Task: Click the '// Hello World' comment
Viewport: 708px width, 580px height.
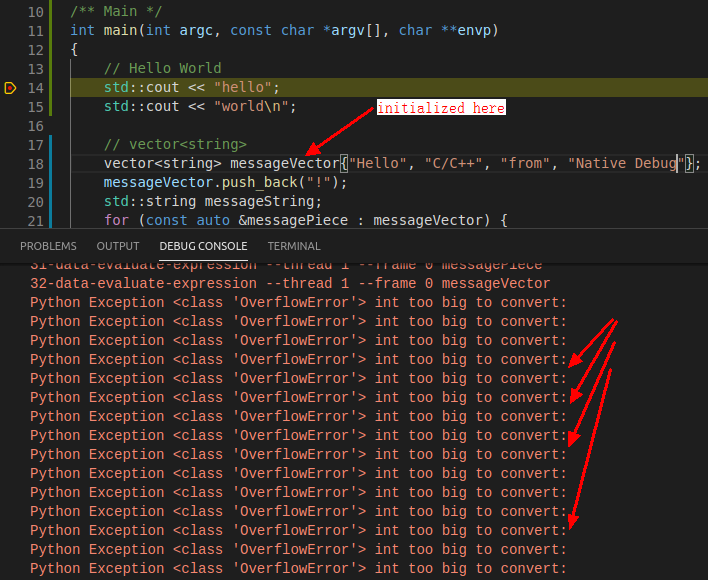Action: pos(163,68)
